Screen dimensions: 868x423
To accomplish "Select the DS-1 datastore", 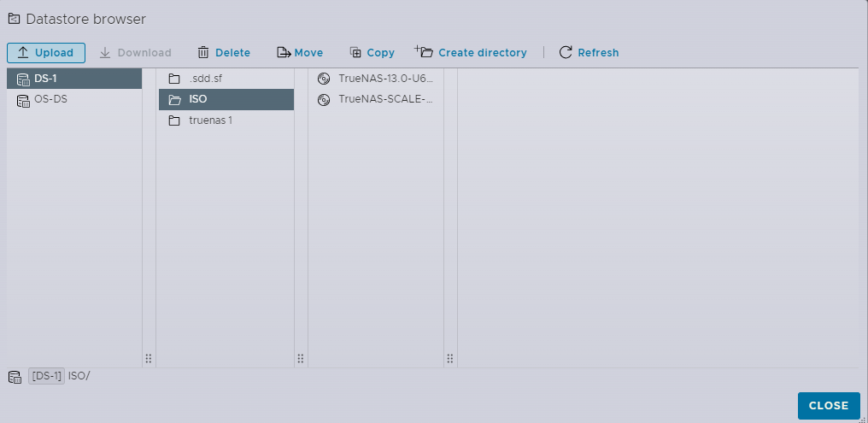I will click(x=74, y=79).
